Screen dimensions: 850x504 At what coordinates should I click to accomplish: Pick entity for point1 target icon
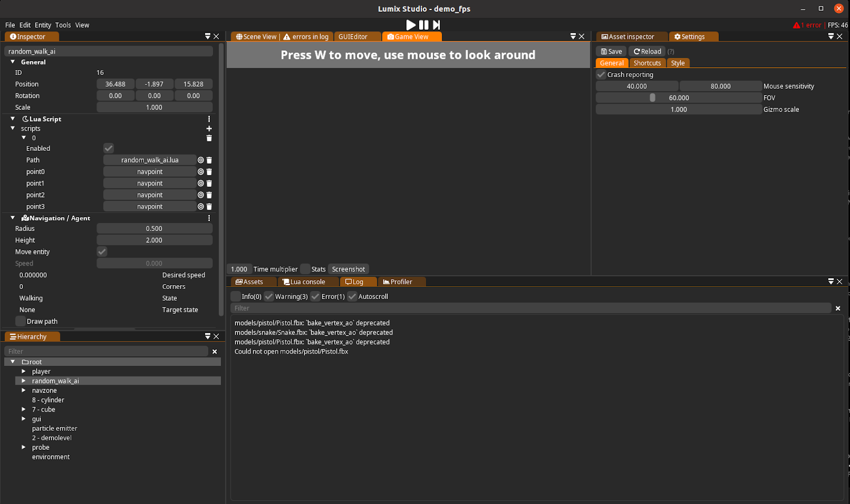pos(201,183)
